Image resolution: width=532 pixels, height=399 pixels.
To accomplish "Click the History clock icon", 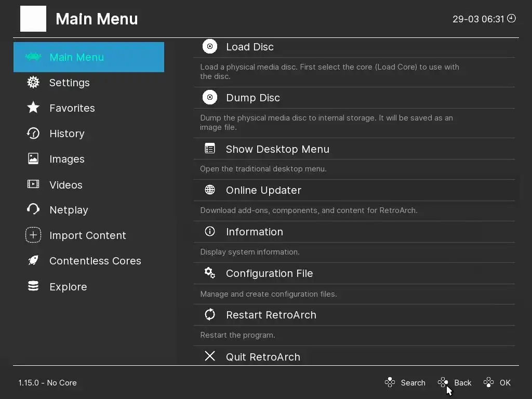I will [33, 133].
